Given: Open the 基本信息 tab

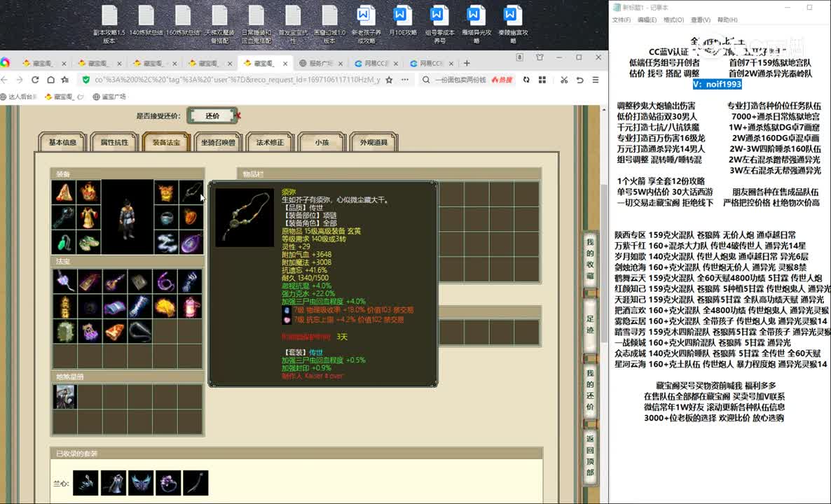Looking at the screenshot, I should tap(62, 142).
